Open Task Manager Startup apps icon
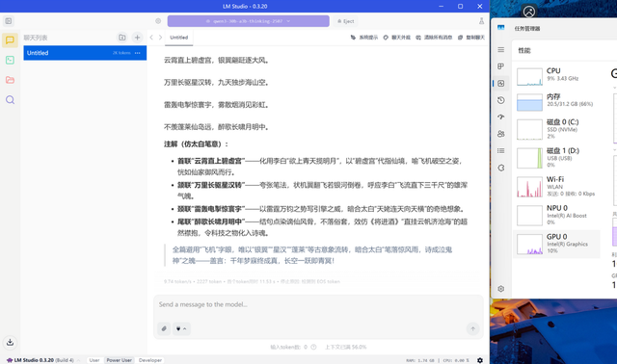Screen dimensions: 617x364 (501, 117)
